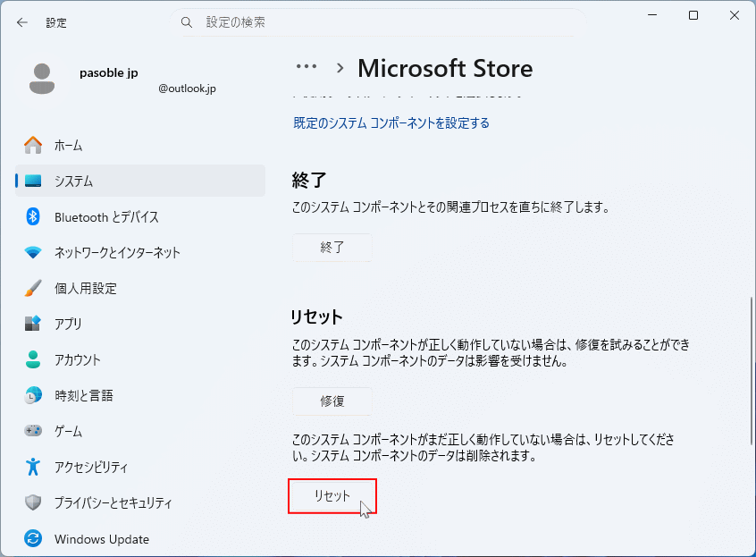The width and height of the screenshot is (756, 557).
Task: Click the pasoble jp account name
Action: click(x=108, y=72)
